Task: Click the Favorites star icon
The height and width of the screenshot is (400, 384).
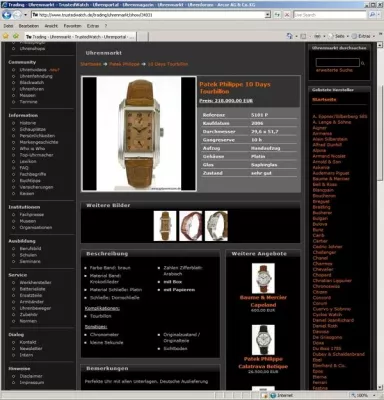Action: tap(6, 36)
